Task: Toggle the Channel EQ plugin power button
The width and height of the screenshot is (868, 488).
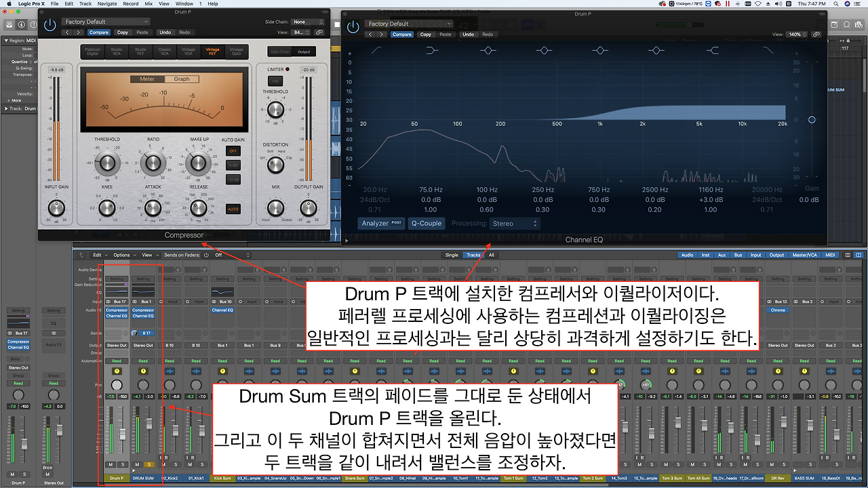Action: (x=353, y=26)
